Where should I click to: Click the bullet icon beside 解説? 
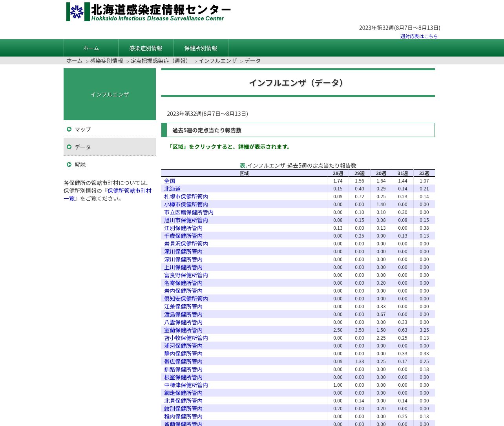[x=69, y=165]
